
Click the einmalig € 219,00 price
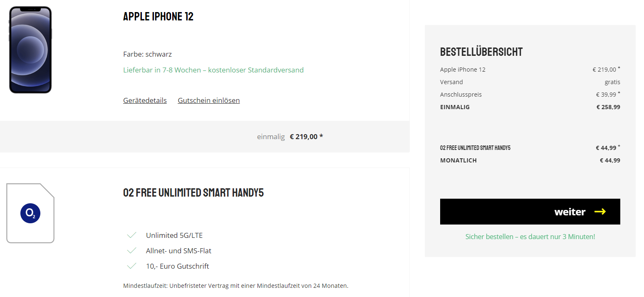[x=306, y=137]
